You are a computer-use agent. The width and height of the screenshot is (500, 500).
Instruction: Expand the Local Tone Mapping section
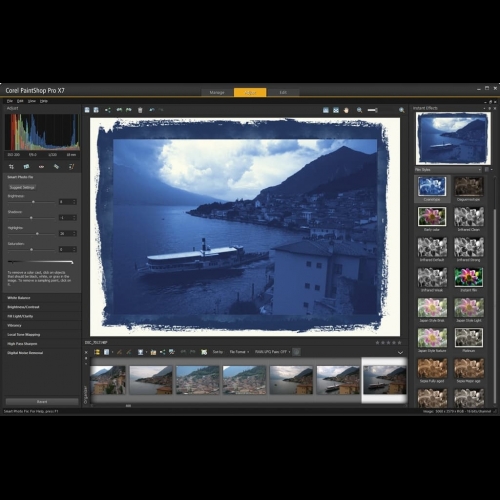pos(42,334)
